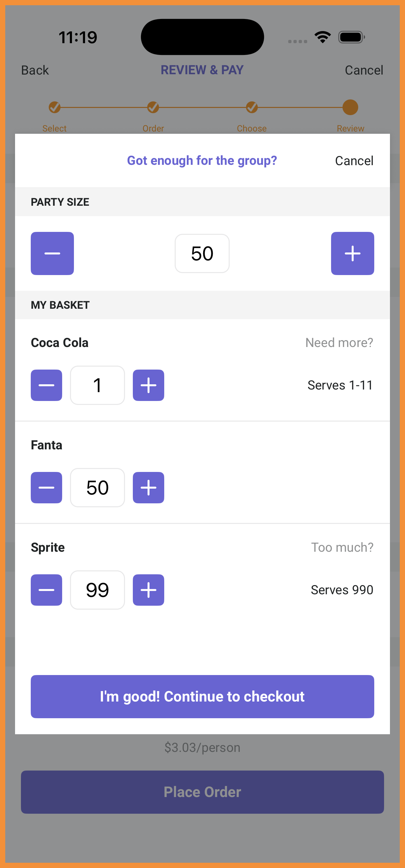This screenshot has width=405, height=868.
Task: Increase Fanta quantity with plus icon
Action: (148, 488)
